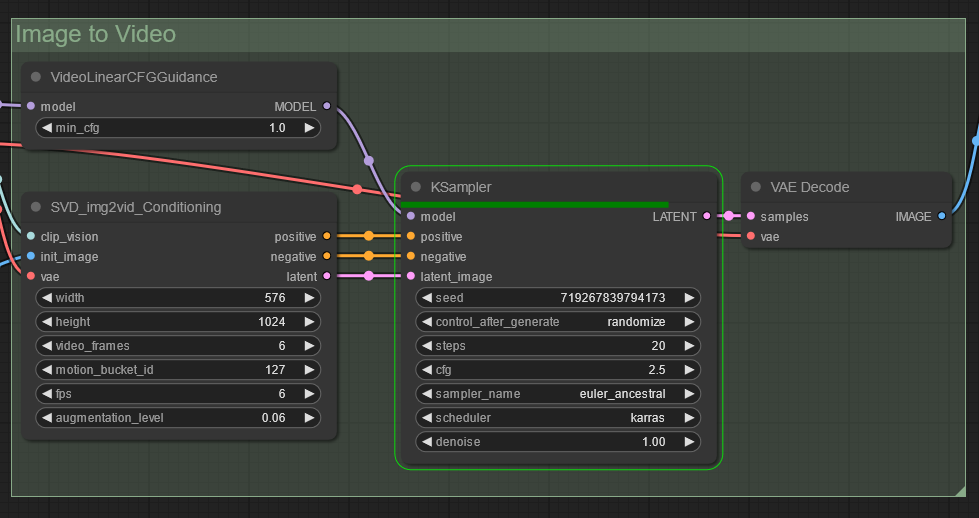Collapse the KSampler node via its title dot

416,187
